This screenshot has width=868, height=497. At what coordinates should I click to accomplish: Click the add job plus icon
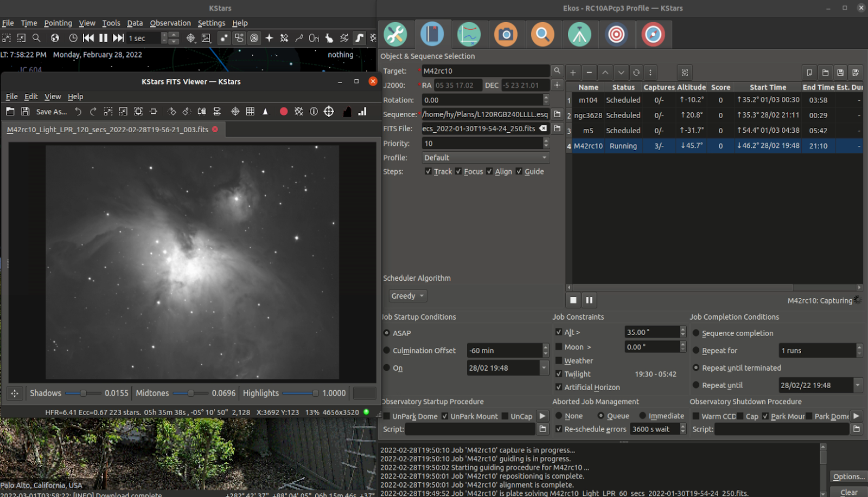(573, 73)
